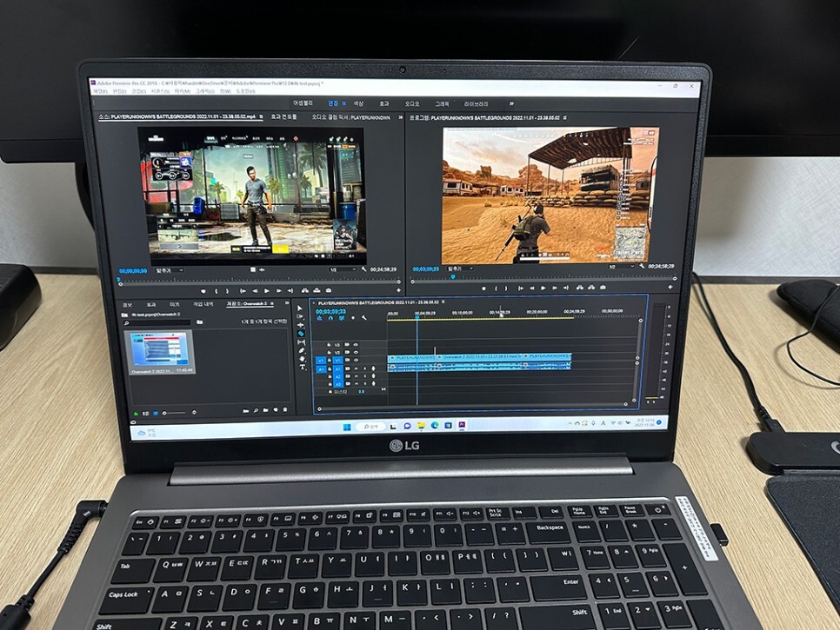Select the Overwatch 2 clip thumbnail
The image size is (840, 630).
point(160,348)
